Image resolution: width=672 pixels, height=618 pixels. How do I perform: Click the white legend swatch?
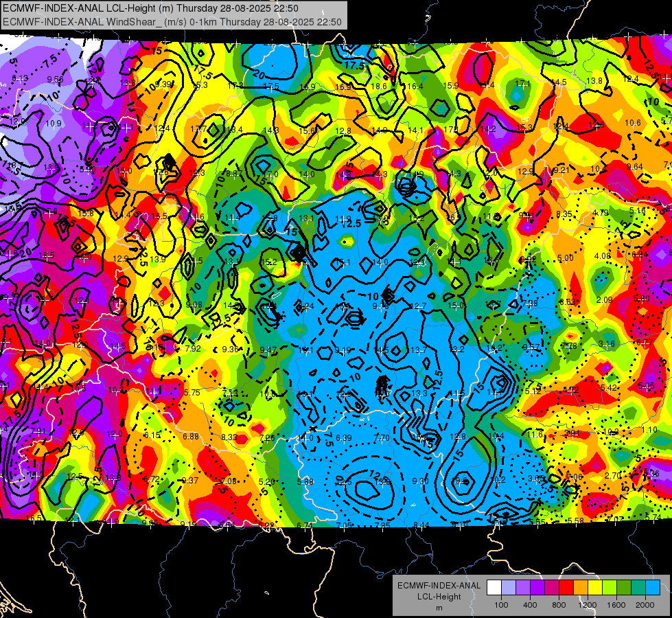click(x=494, y=588)
